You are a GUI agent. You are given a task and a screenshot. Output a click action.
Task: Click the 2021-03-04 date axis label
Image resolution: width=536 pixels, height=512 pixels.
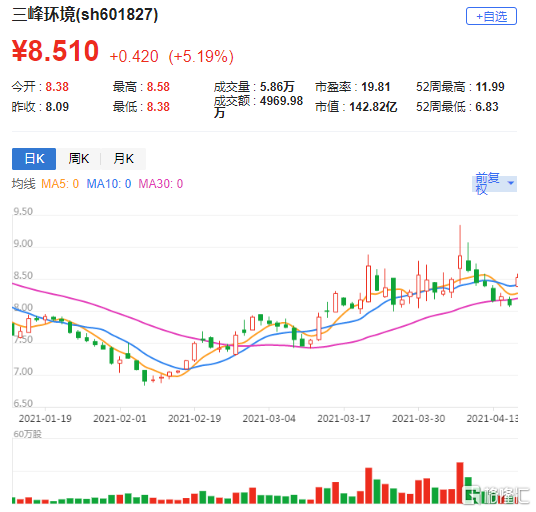pyautogui.click(x=269, y=419)
